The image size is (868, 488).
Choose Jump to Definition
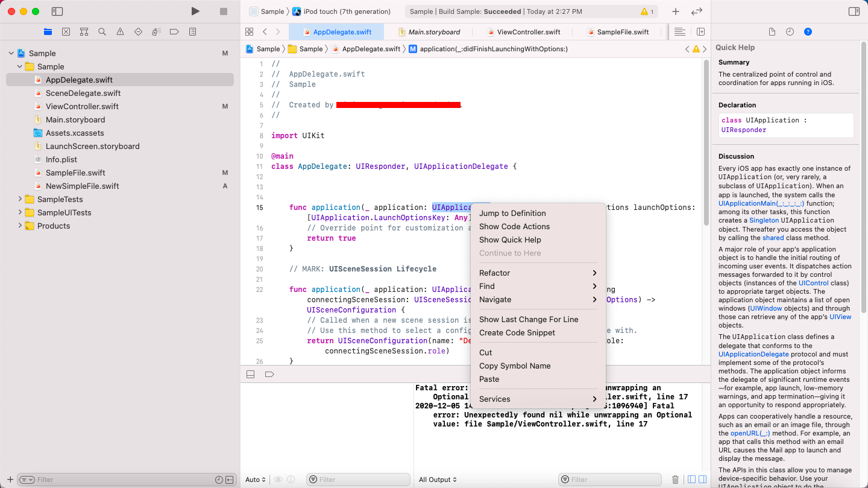pos(538,214)
